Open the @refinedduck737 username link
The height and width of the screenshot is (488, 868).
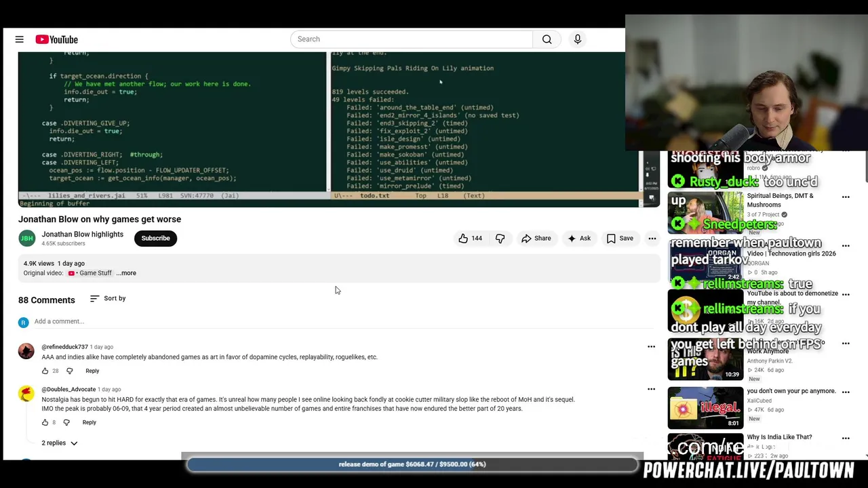pyautogui.click(x=65, y=347)
